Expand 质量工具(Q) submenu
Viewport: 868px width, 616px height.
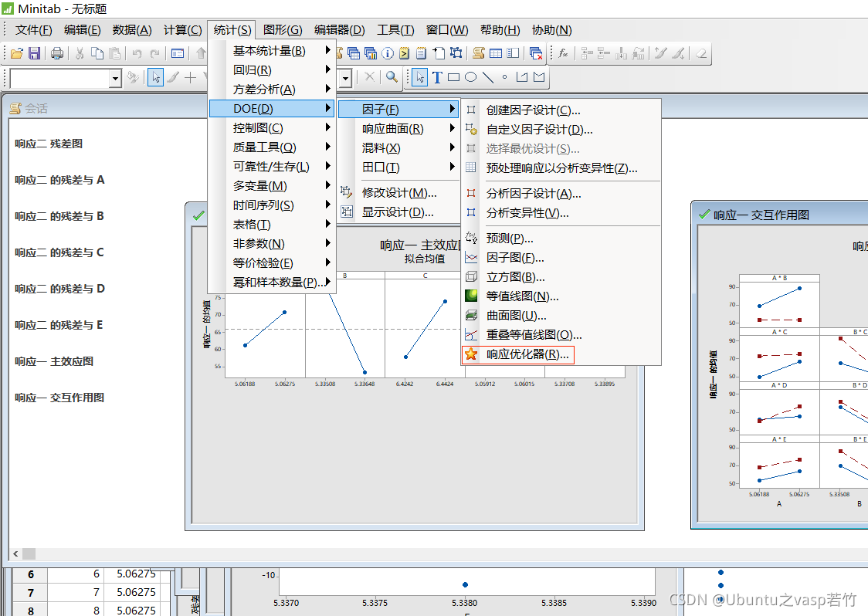click(273, 147)
